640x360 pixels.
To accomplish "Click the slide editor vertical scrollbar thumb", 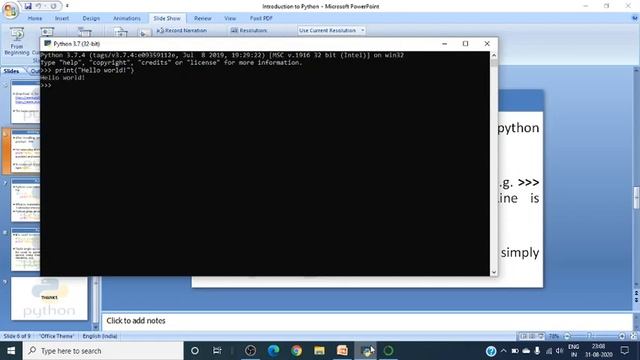I will 636,198.
